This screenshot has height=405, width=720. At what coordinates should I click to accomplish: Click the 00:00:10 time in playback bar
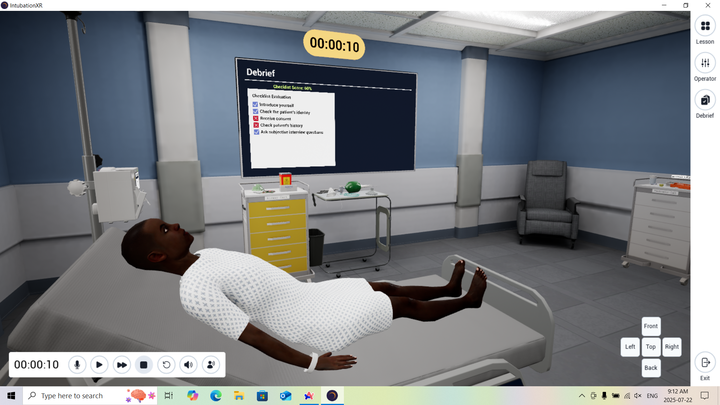(x=36, y=365)
